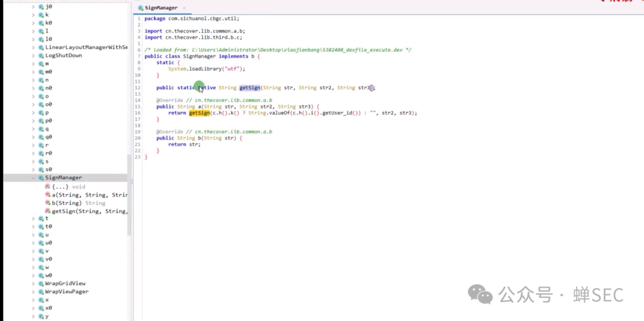Viewport: 644px width, 321px height.
Task: Switch to the SignManager editor tab
Action: click(162, 8)
